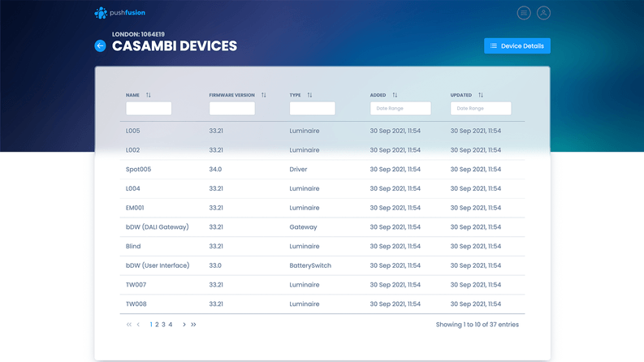Go back with the blue arrow icon
Image resolution: width=644 pixels, height=362 pixels.
coord(100,46)
